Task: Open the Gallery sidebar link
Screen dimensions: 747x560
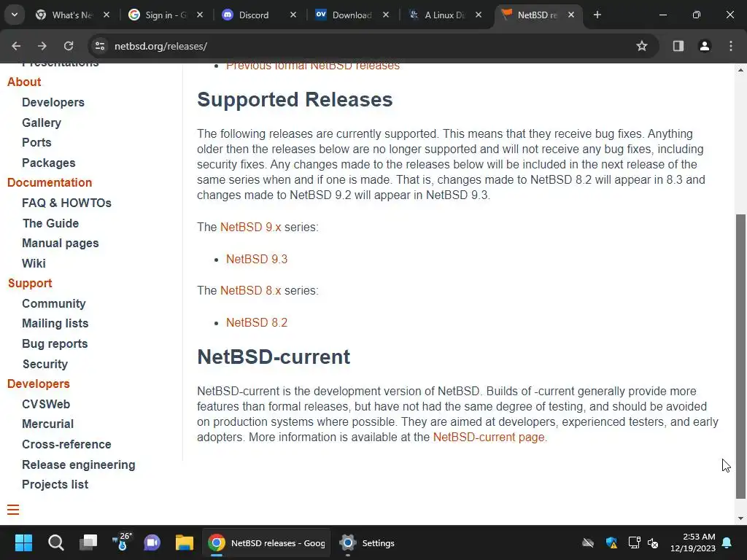Action: coord(42,122)
